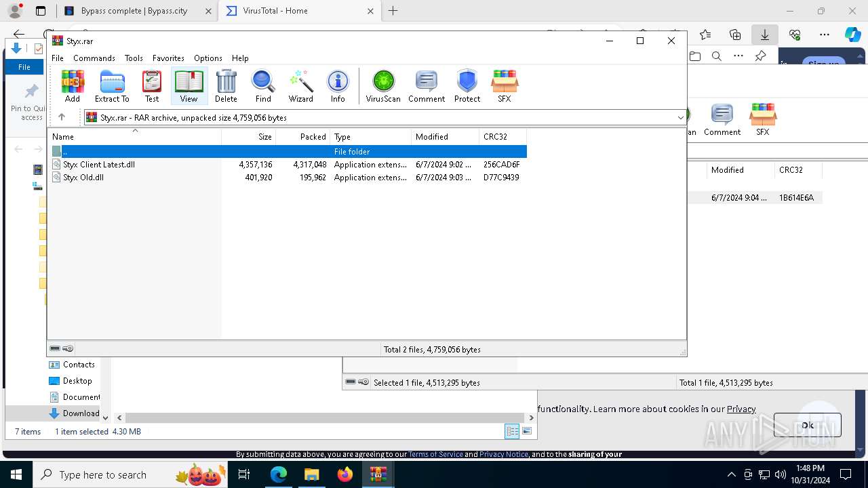This screenshot has width=868, height=488.
Task: Sort by Modified column in Styx.rar
Action: click(446, 137)
